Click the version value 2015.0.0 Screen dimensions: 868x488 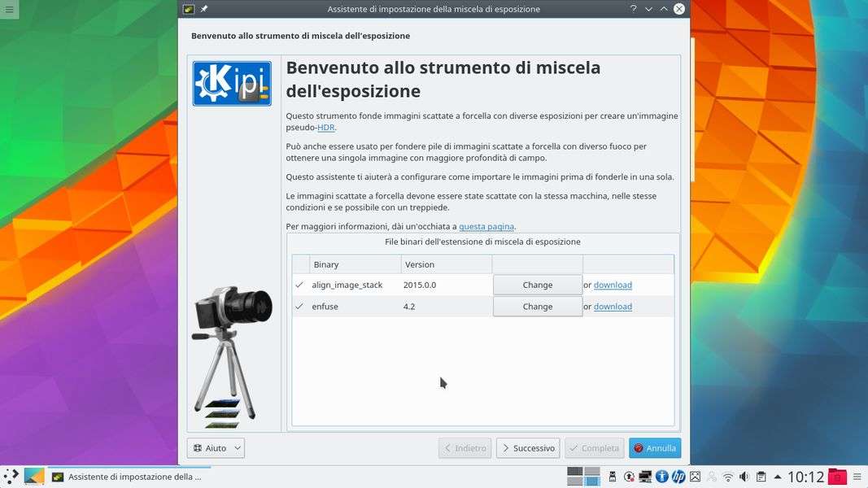[420, 285]
